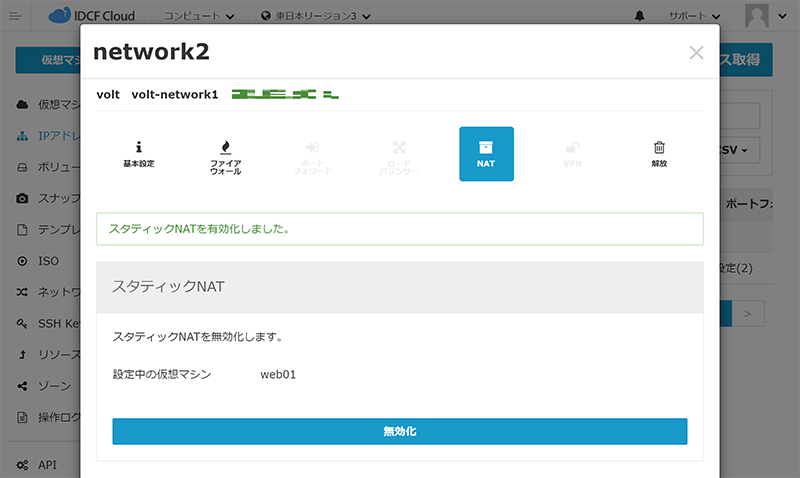Screen dimensions: 800x478
Task: Click the grayed ロードバランサー icon
Action: [x=399, y=155]
